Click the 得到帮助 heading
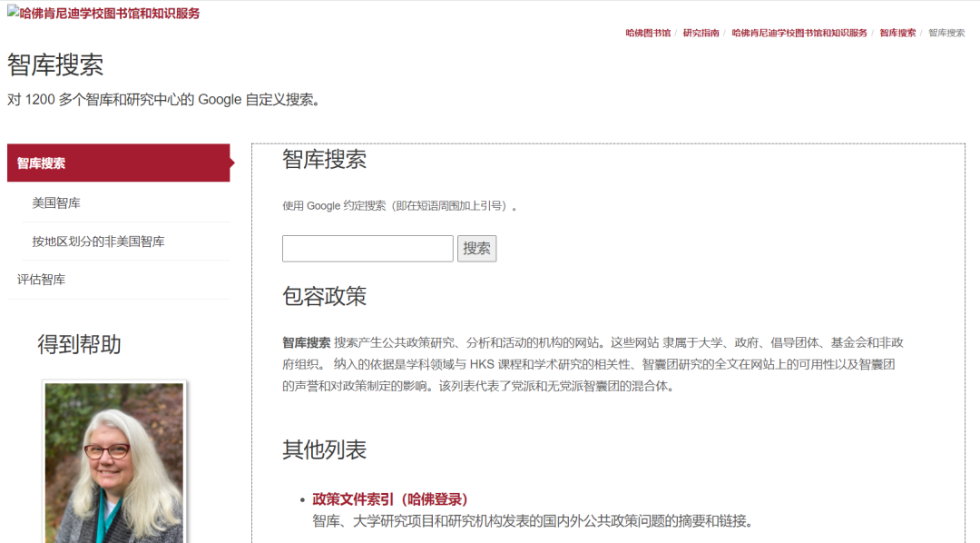Viewport: 980px width, 543px height. pos(79,344)
